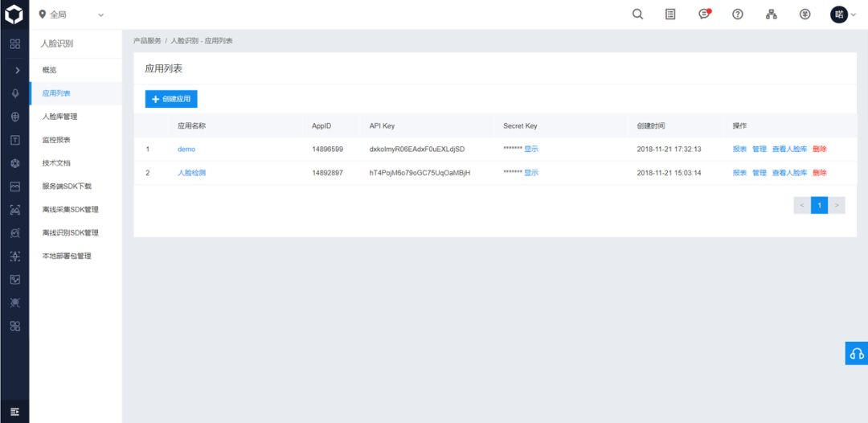Click the 创建应用 button

tap(171, 99)
